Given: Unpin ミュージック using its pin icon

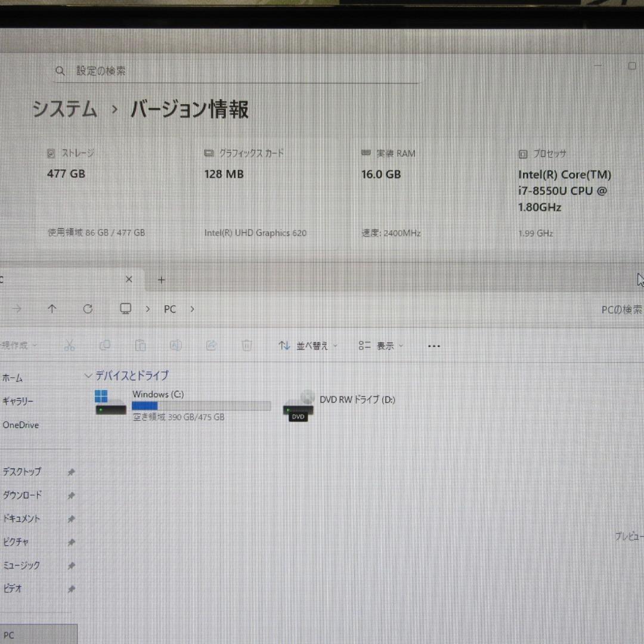Looking at the screenshot, I should click(x=71, y=565).
